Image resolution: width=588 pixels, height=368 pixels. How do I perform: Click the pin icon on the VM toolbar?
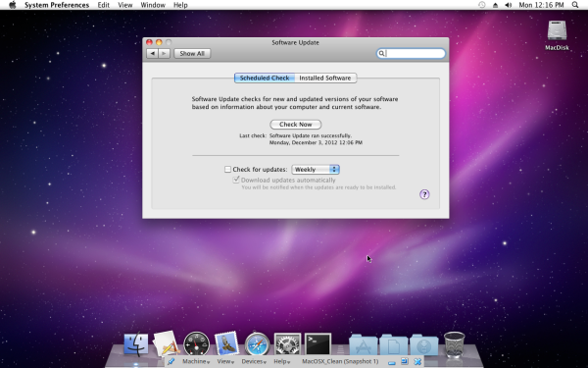pyautogui.click(x=171, y=361)
